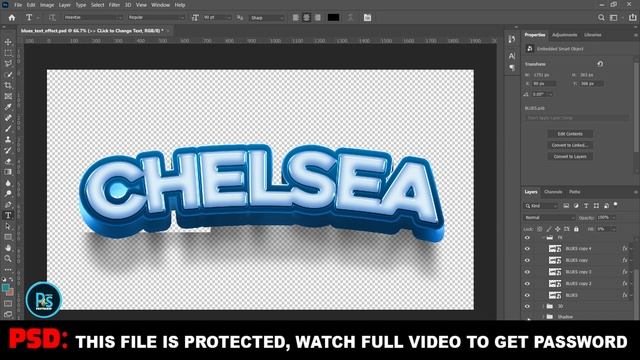Viewport: 640px width, 360px height.
Task: Select the Crop tool
Action: click(8, 85)
